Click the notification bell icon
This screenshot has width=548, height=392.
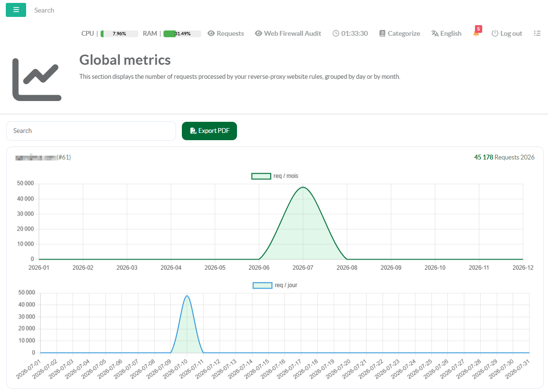tap(476, 33)
